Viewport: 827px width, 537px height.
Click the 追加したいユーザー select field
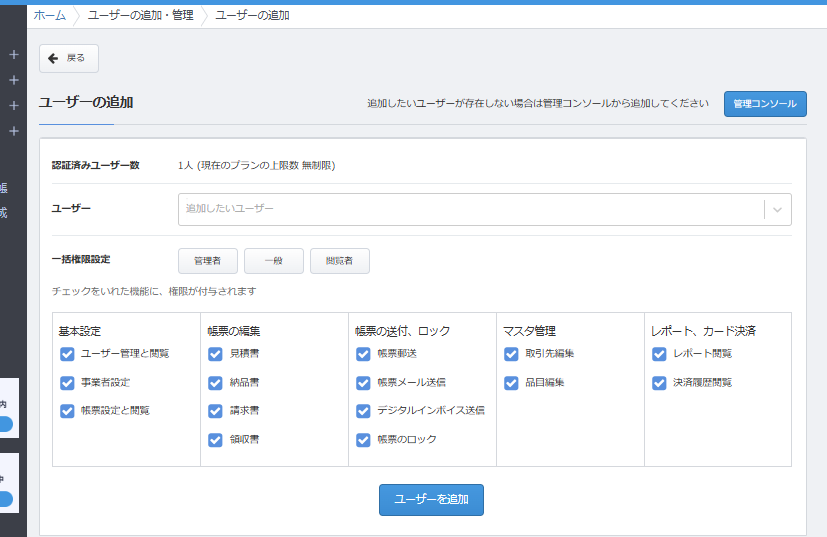tap(470, 209)
